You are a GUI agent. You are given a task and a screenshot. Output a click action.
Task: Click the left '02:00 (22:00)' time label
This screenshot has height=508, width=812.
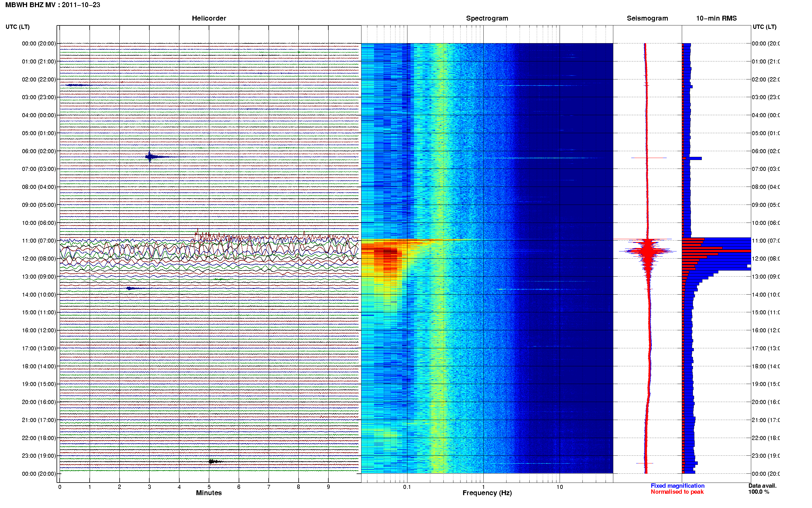click(x=39, y=79)
